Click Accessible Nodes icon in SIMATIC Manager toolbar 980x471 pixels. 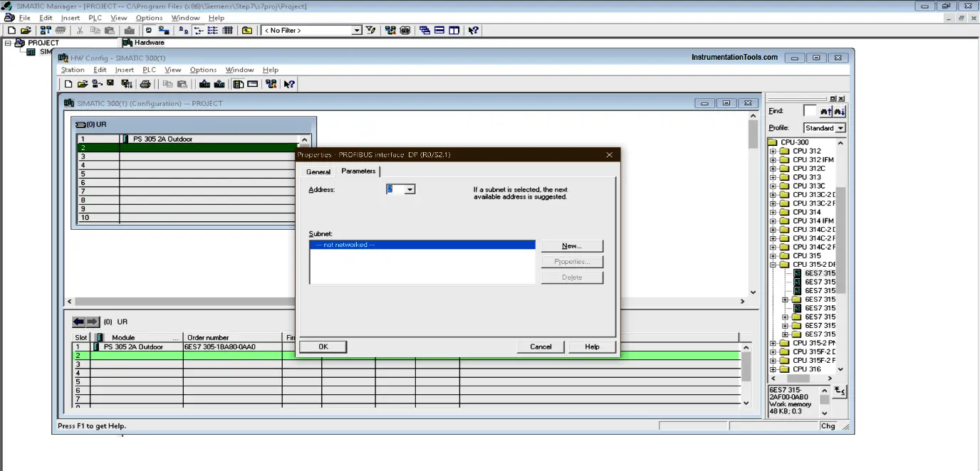[x=46, y=31]
